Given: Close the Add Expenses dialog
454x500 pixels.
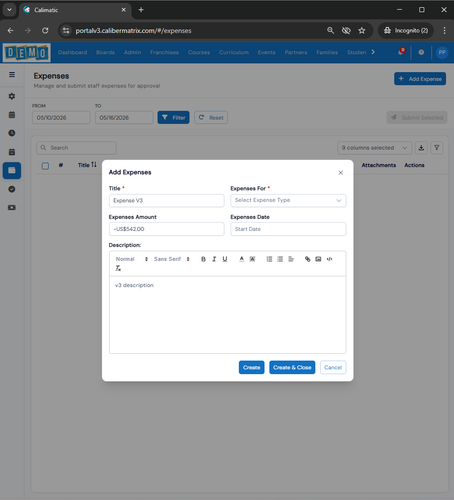Looking at the screenshot, I should click(x=341, y=172).
